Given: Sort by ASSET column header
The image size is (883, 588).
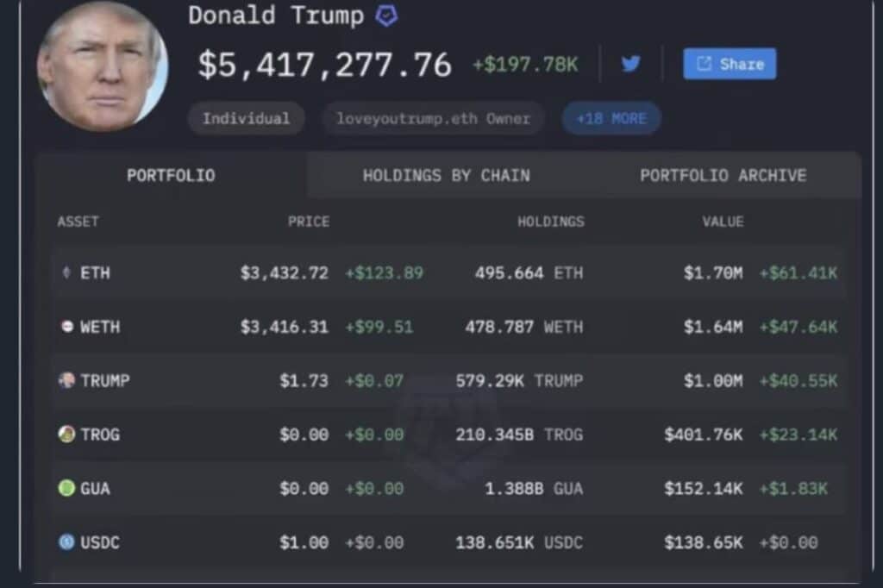Looking at the screenshot, I should 78,222.
